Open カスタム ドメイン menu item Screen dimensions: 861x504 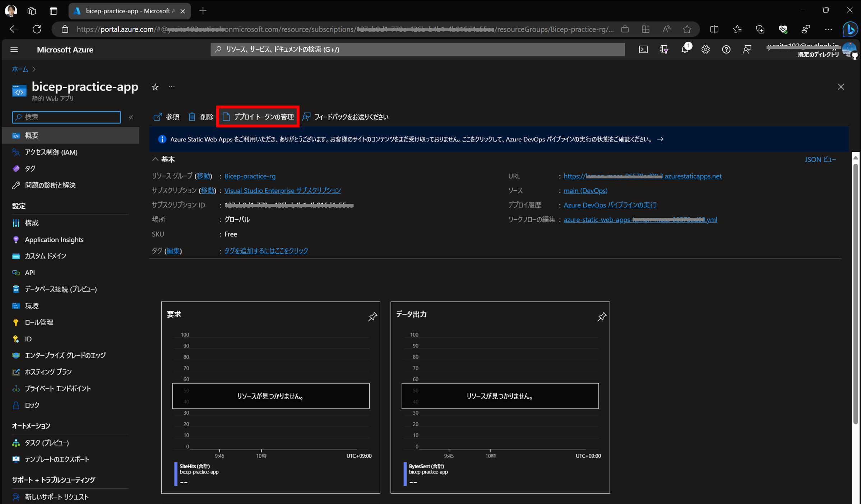tap(45, 256)
